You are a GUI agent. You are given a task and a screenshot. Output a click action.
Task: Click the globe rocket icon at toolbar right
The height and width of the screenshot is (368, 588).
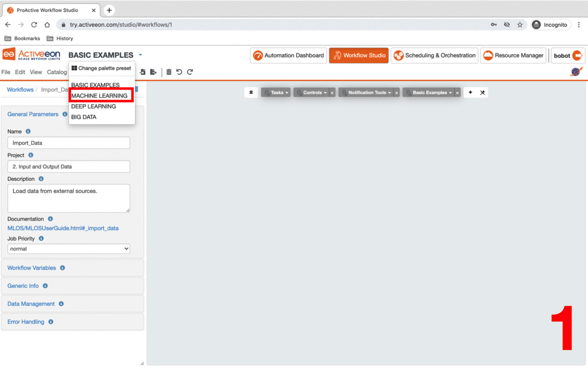point(577,72)
